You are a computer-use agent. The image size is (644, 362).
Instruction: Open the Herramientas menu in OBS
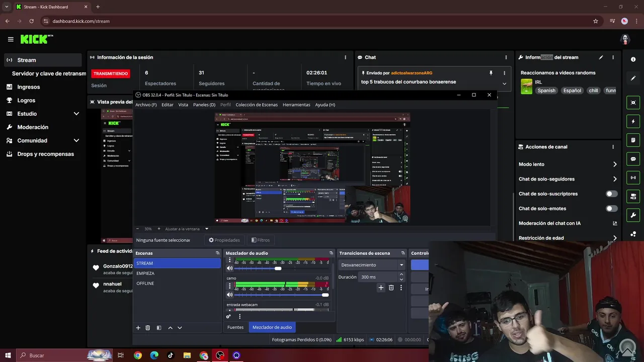pyautogui.click(x=296, y=105)
